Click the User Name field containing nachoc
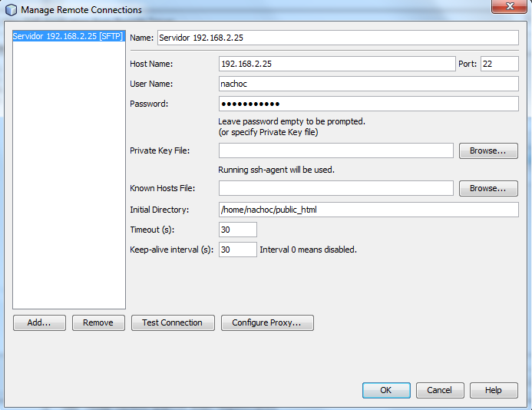This screenshot has height=410, width=532. [368, 84]
